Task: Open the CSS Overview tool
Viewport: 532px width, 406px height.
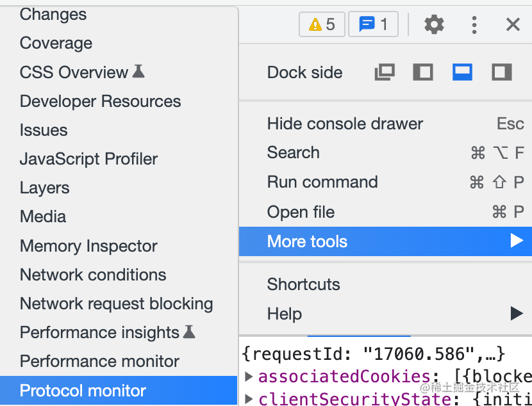Action: click(74, 72)
